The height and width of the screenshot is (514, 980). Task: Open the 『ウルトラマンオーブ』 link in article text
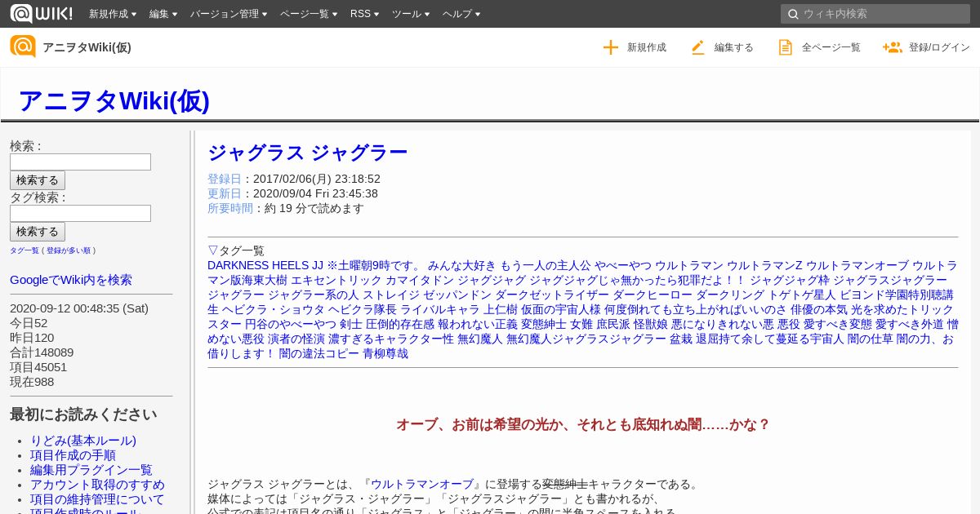(x=423, y=484)
